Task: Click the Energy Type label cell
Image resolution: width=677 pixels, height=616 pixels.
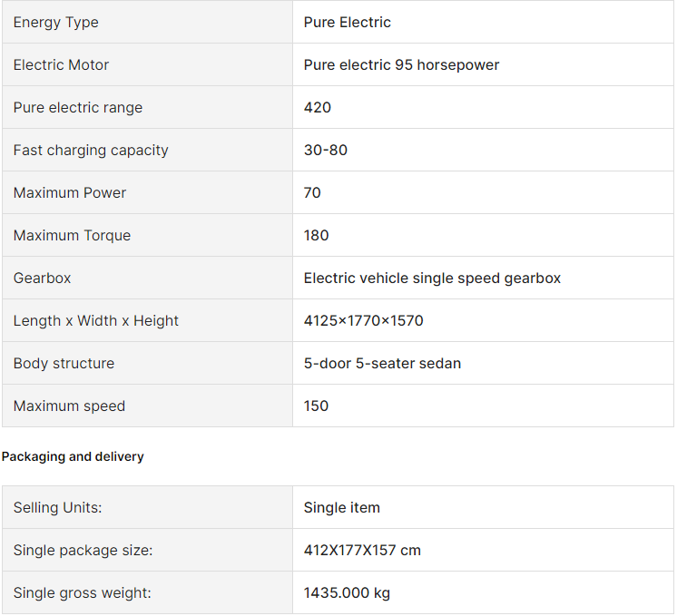Action: click(x=147, y=22)
